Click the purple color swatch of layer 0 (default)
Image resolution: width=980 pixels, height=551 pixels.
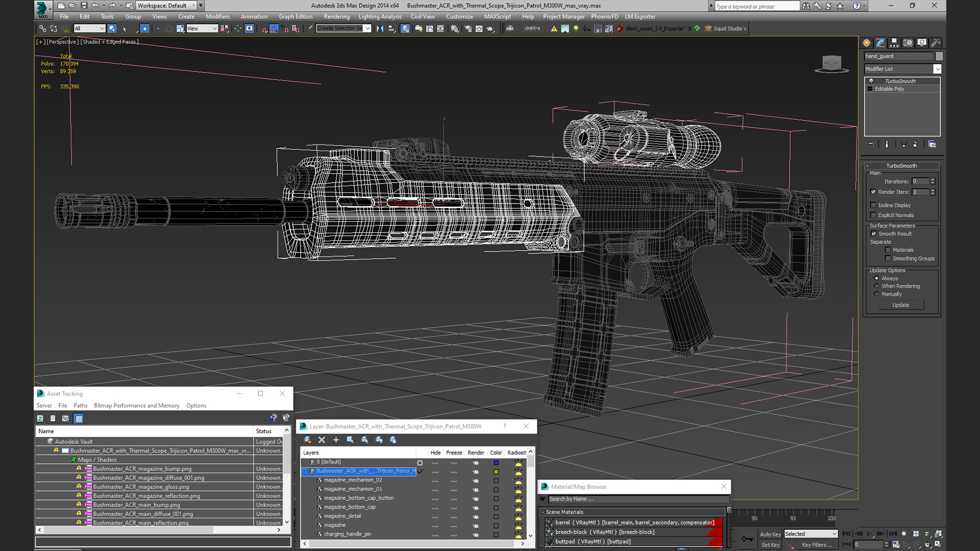[496, 463]
